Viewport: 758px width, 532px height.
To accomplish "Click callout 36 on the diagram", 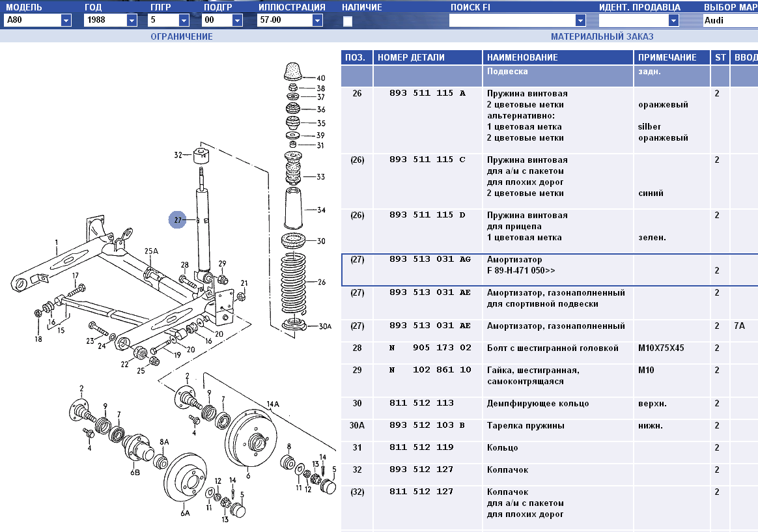I will click(x=321, y=109).
